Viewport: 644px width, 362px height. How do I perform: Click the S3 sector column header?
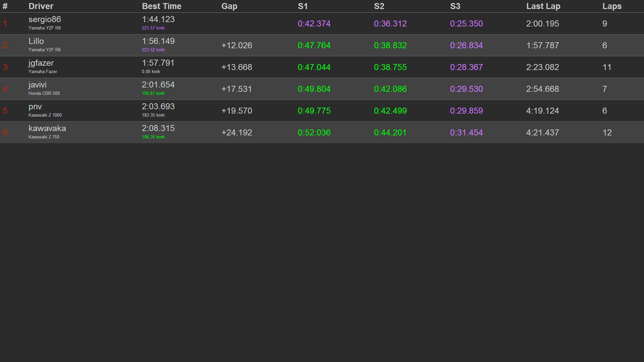tap(455, 6)
